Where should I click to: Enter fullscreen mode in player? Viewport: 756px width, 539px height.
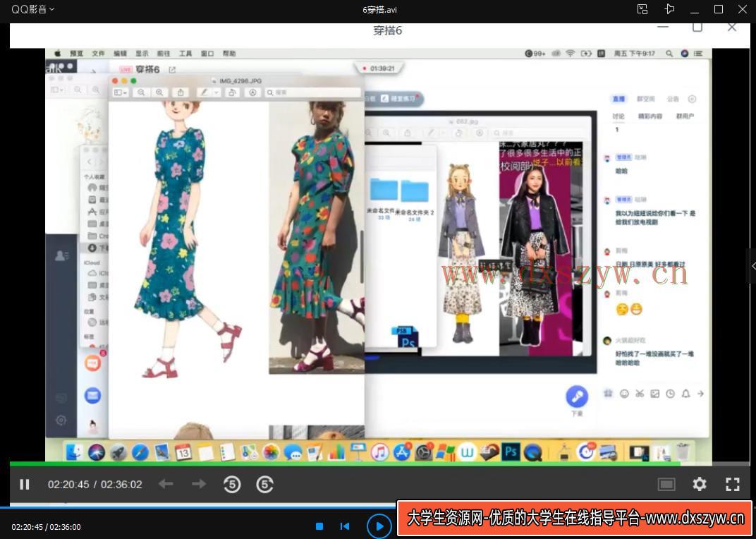click(732, 484)
